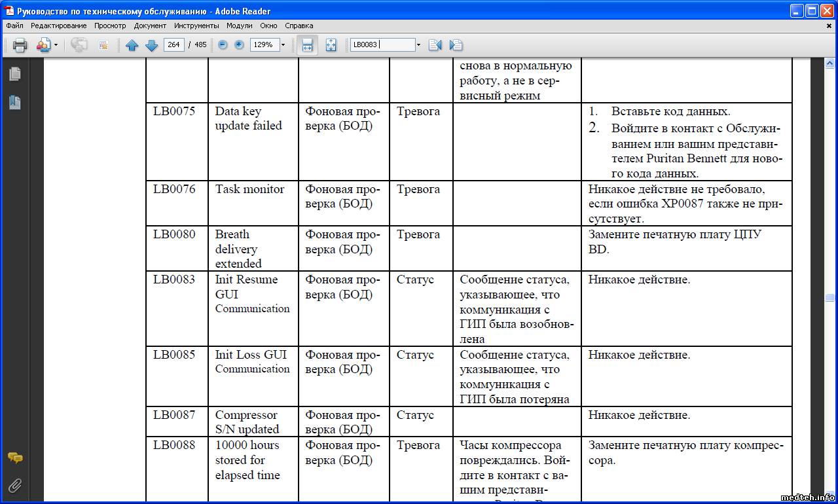Open the Bookmarks panel in sidebar
Viewport: 838px width, 504px height.
tap(15, 102)
